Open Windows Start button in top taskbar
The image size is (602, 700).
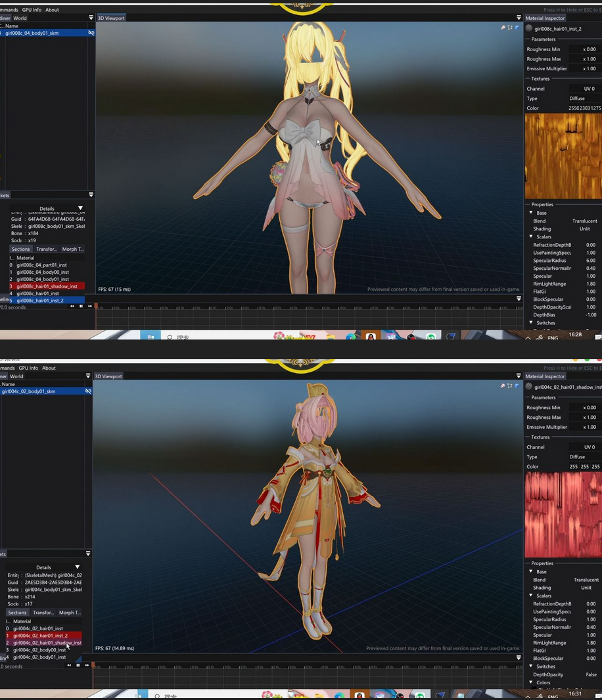(x=150, y=336)
